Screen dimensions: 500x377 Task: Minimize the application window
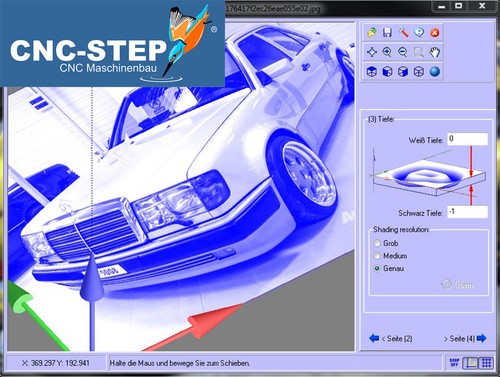tap(442, 6)
